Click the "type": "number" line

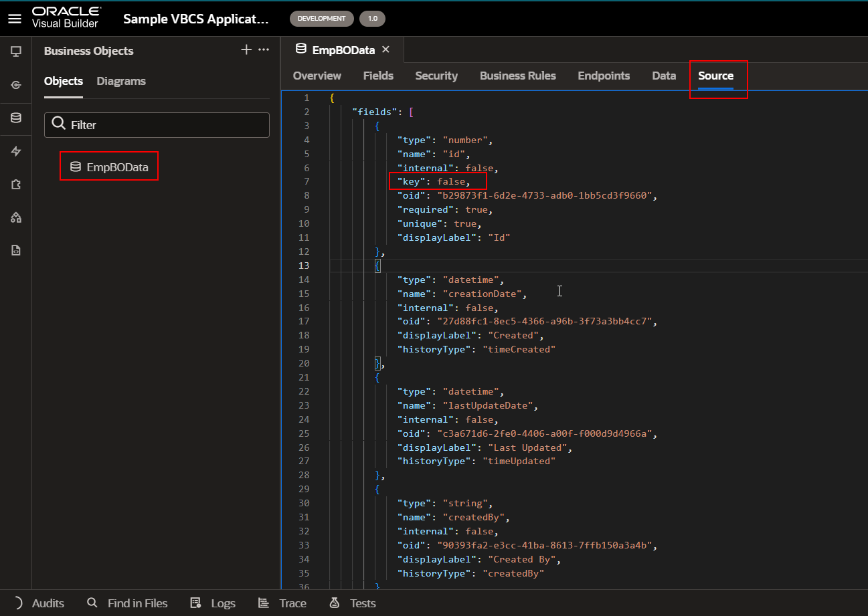[x=445, y=140]
